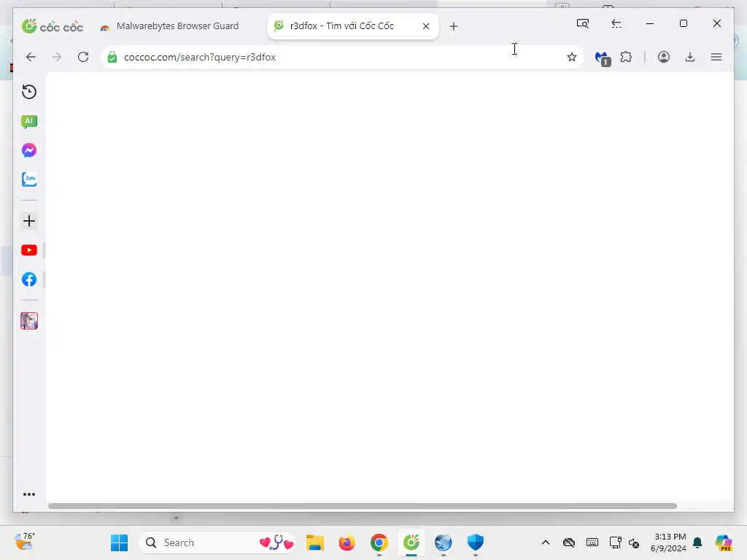Open Google Chrome from taskbar
Viewport: 747px width, 560px height.
click(x=379, y=542)
